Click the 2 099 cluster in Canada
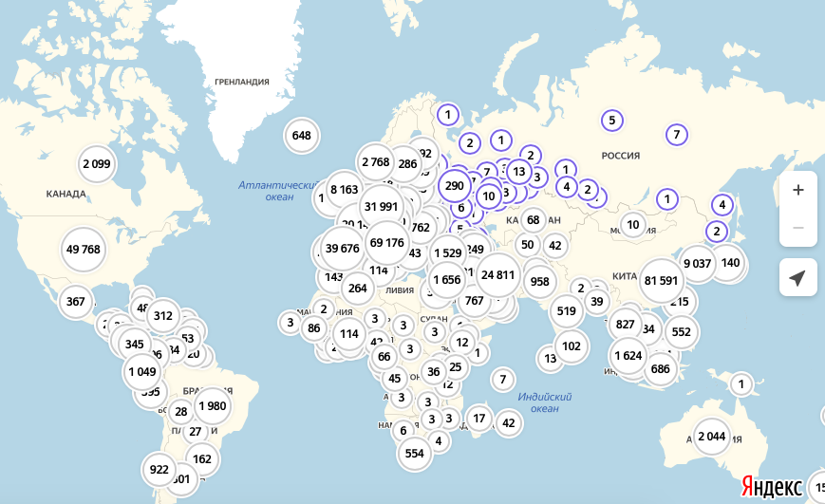The width and height of the screenshot is (825, 504). pos(97,163)
